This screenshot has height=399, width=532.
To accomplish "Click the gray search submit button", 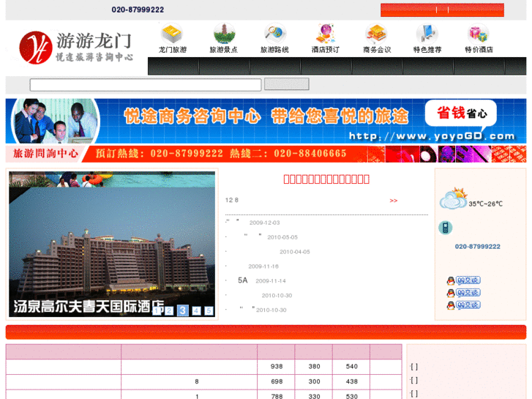I will click(287, 84).
